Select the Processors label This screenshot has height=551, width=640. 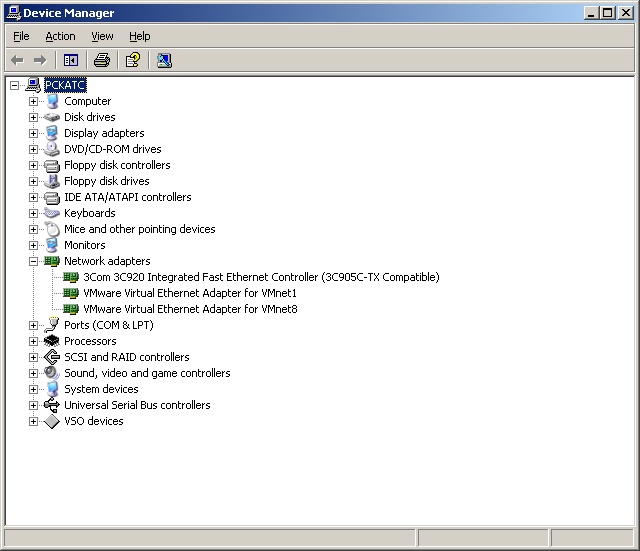(90, 341)
